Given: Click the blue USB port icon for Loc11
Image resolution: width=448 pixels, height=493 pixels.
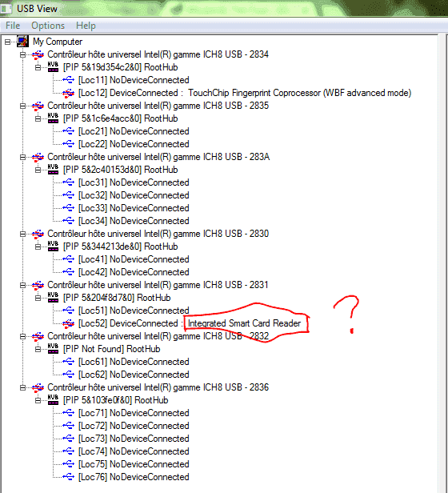Looking at the screenshot, I should click(x=68, y=80).
